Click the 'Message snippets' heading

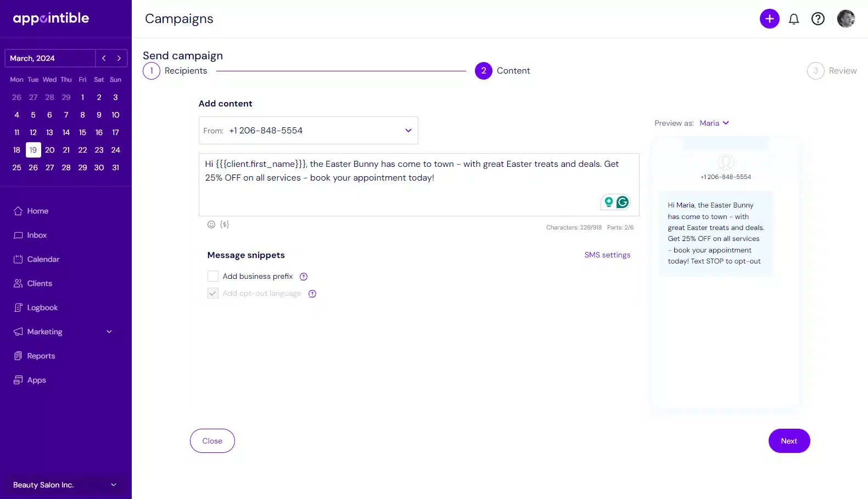pyautogui.click(x=246, y=255)
